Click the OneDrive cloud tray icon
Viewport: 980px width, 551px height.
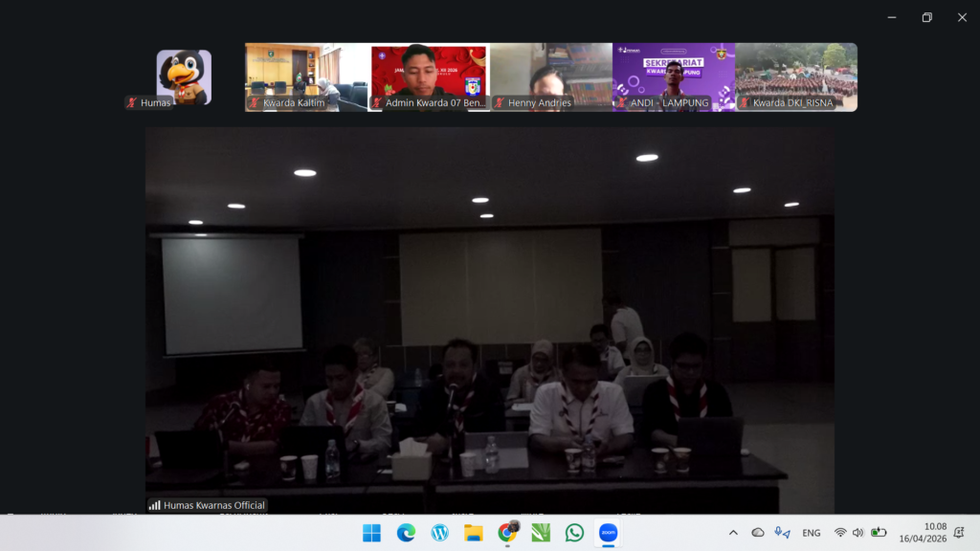(758, 533)
